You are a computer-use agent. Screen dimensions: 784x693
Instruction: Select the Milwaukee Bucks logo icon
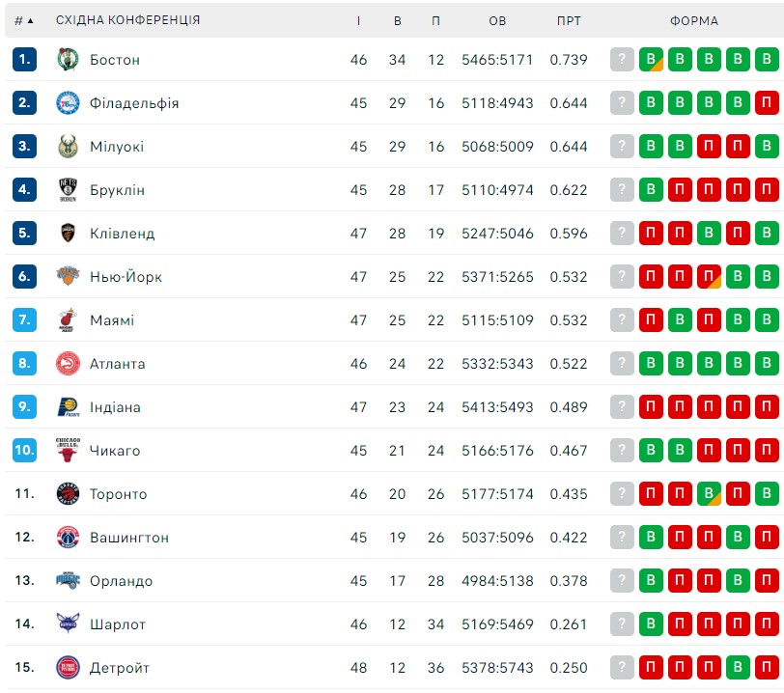point(68,147)
